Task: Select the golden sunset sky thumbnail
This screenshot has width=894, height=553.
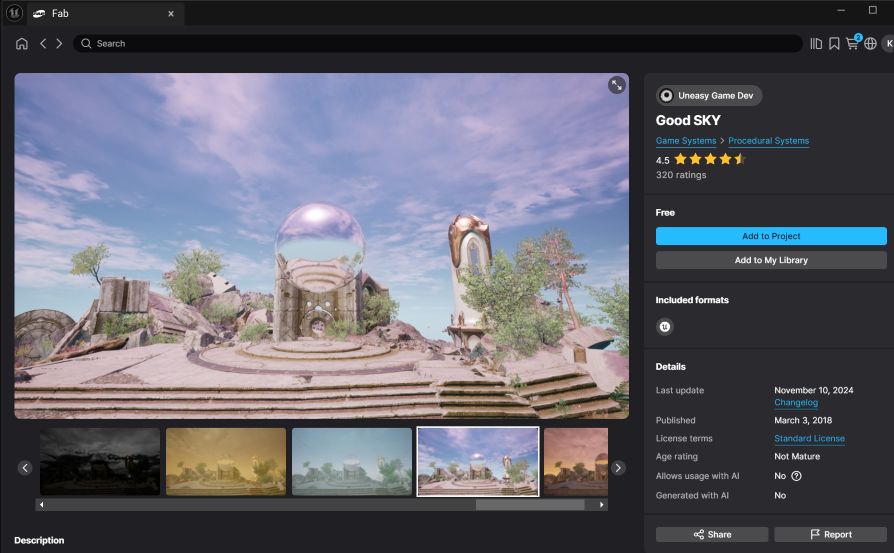Action: coord(226,461)
